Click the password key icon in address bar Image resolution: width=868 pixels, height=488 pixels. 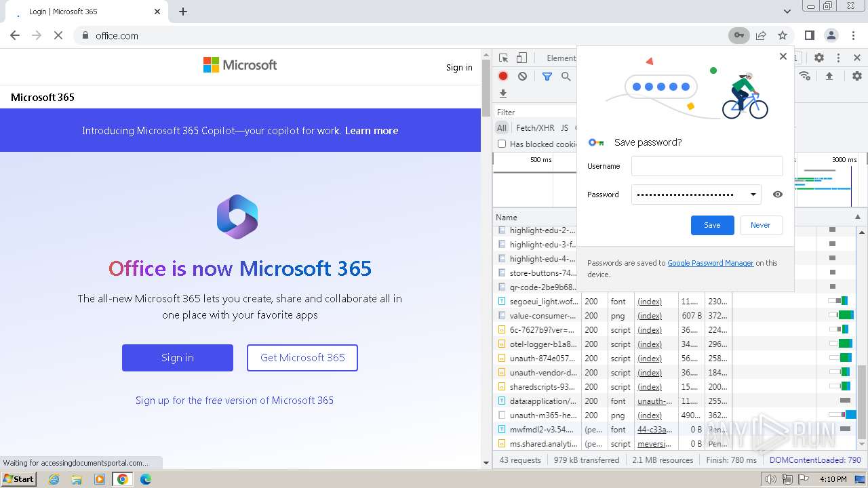coord(739,35)
